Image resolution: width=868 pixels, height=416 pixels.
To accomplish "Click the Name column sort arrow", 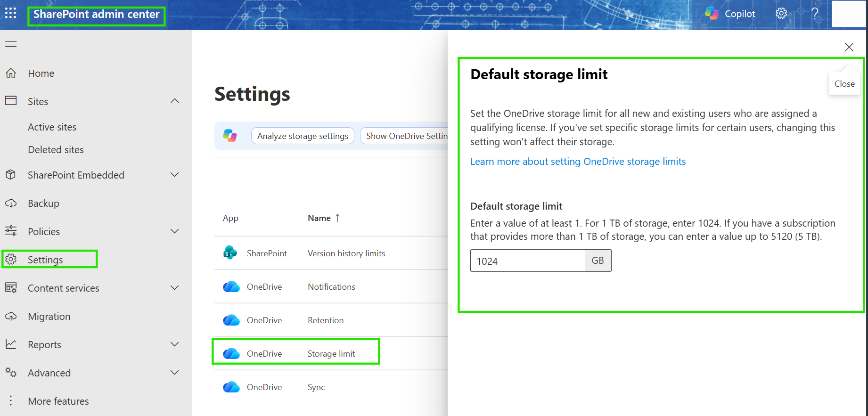I will click(337, 218).
